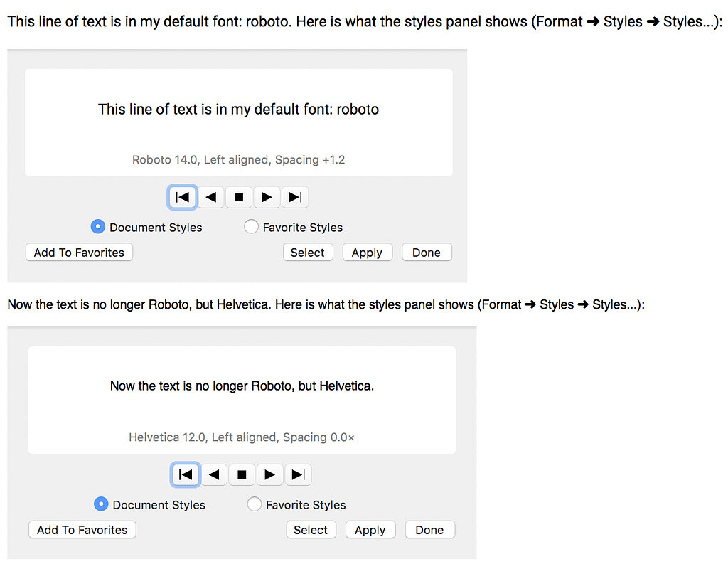Click next-style arrow in Roboto styles panel
This screenshot has height=579, width=728.
coord(267,197)
